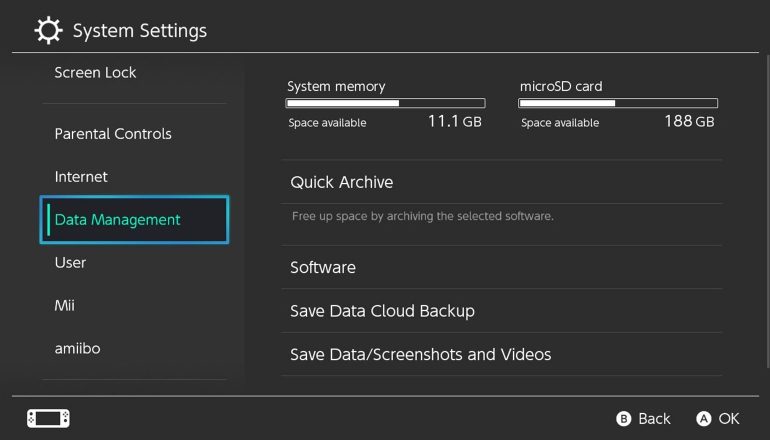Click the System memory usage bar
The width and height of the screenshot is (770, 440).
point(385,103)
